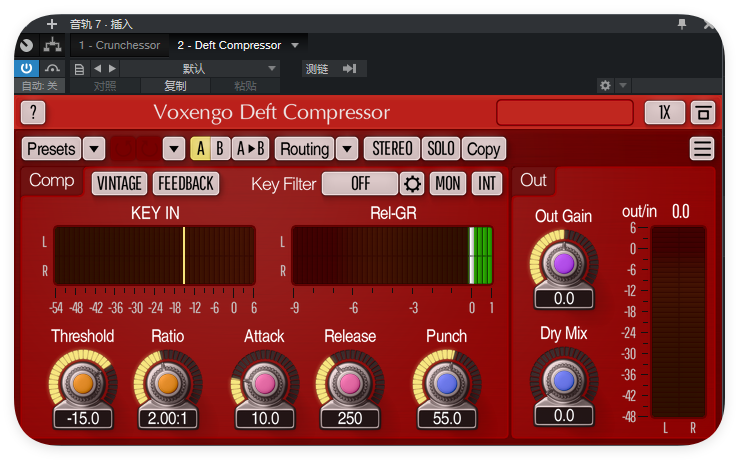Click the STEREO routing preset button
Image resolution: width=739 pixels, height=460 pixels.
click(392, 149)
